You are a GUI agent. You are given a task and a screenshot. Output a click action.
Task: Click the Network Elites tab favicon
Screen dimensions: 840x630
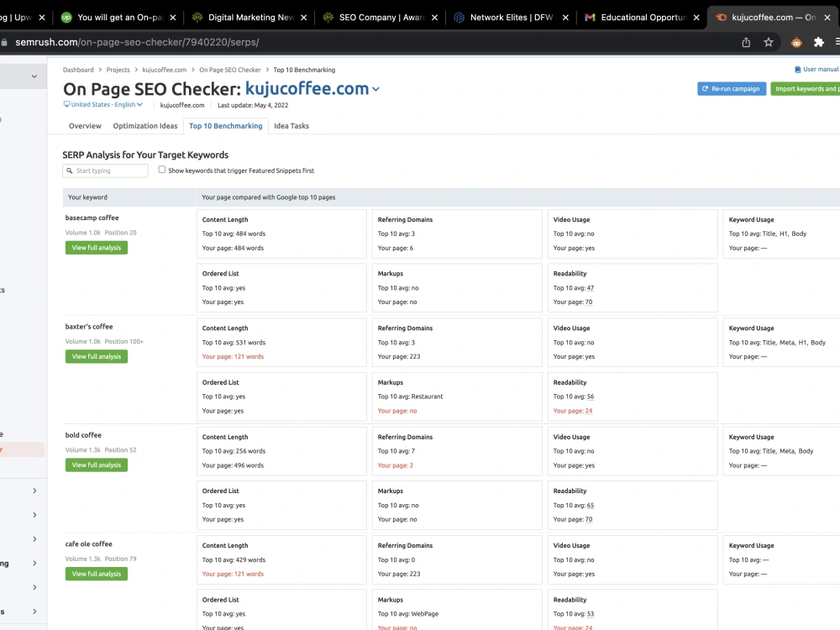pos(459,18)
